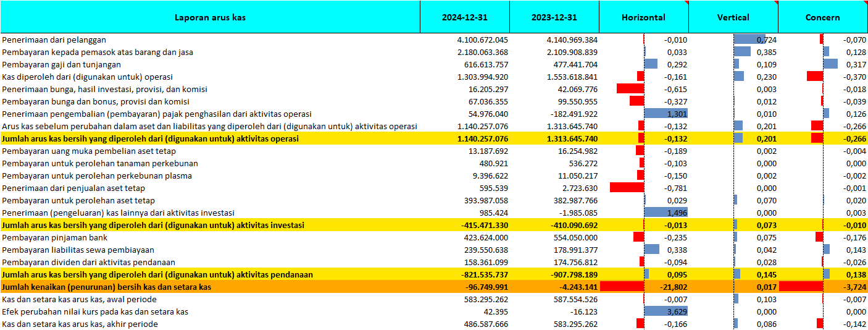Select the yellow "aktivitas investasi" total row label

153,226
